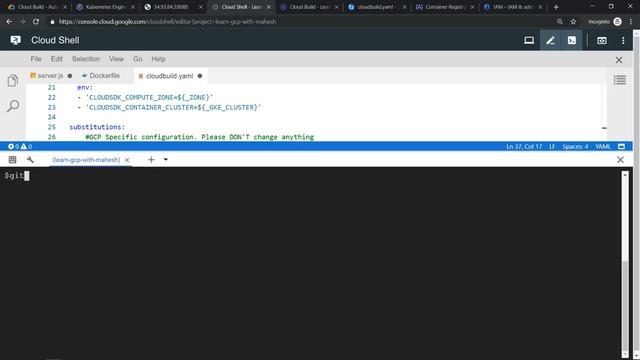Viewport: 640px width, 360px height.
Task: Click the web preview icon in header
Action: click(x=602, y=40)
